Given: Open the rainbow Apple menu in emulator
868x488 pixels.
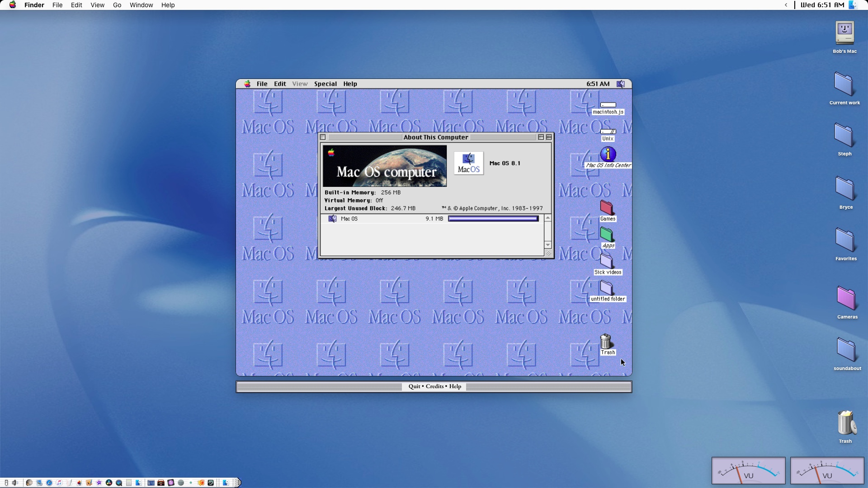Looking at the screenshot, I should [247, 84].
